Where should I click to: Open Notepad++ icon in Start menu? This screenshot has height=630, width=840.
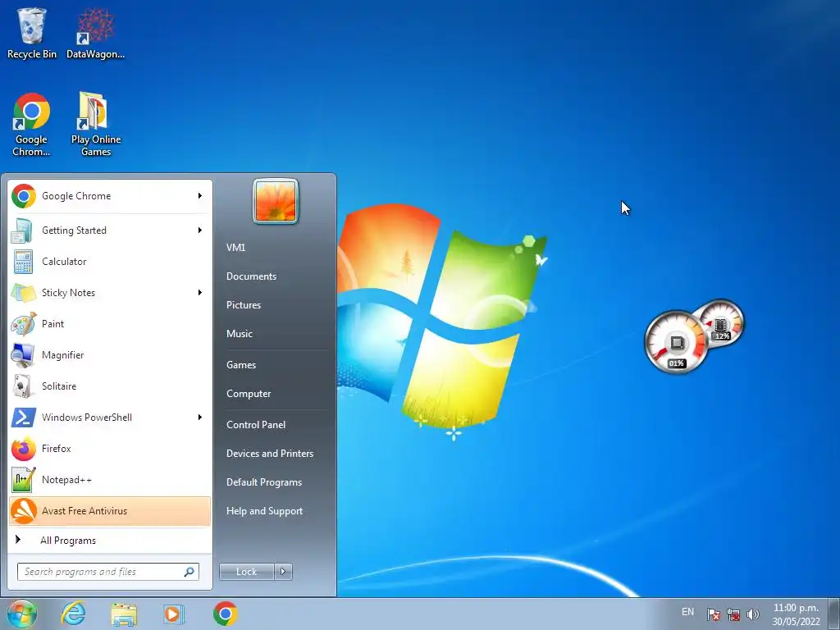click(24, 479)
